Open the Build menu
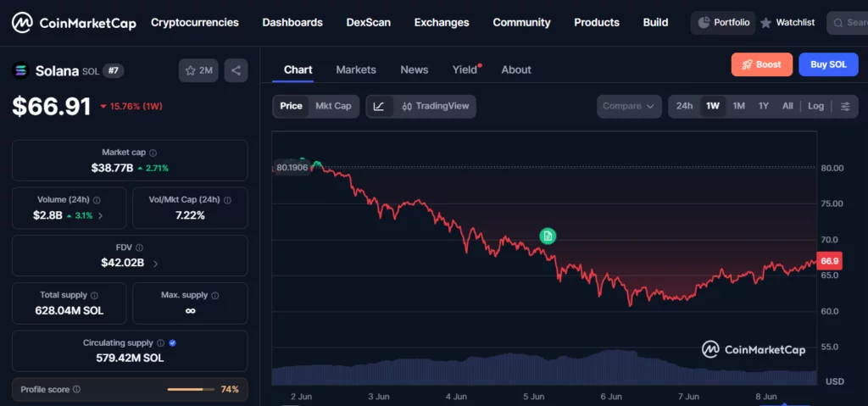Viewport: 868px width, 406px height. (x=655, y=23)
